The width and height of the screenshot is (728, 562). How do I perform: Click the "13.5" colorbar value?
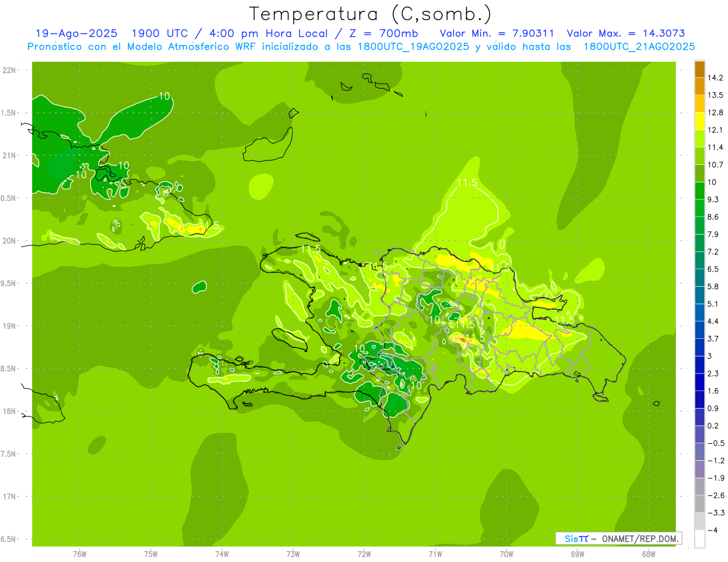click(x=715, y=95)
